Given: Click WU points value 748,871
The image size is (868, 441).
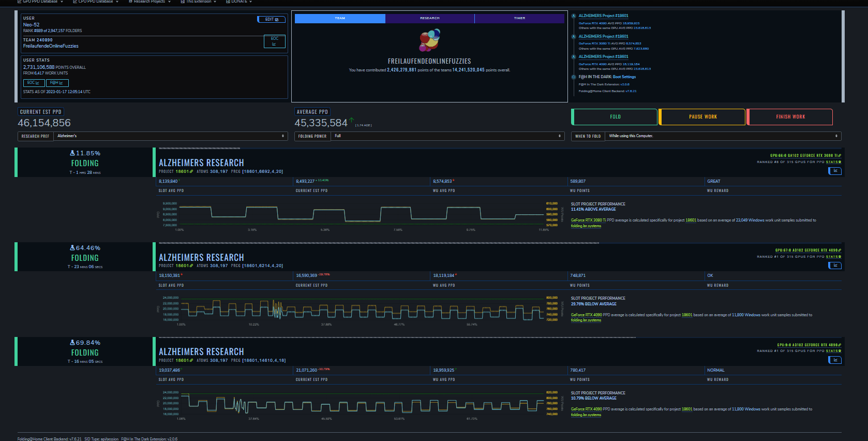Looking at the screenshot, I should pyautogui.click(x=578, y=275).
